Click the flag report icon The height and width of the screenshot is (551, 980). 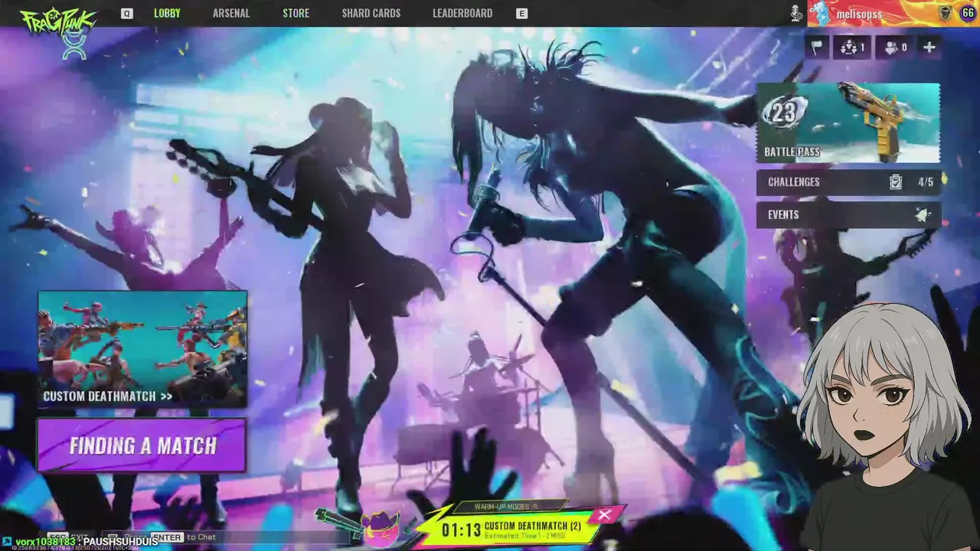coord(817,47)
